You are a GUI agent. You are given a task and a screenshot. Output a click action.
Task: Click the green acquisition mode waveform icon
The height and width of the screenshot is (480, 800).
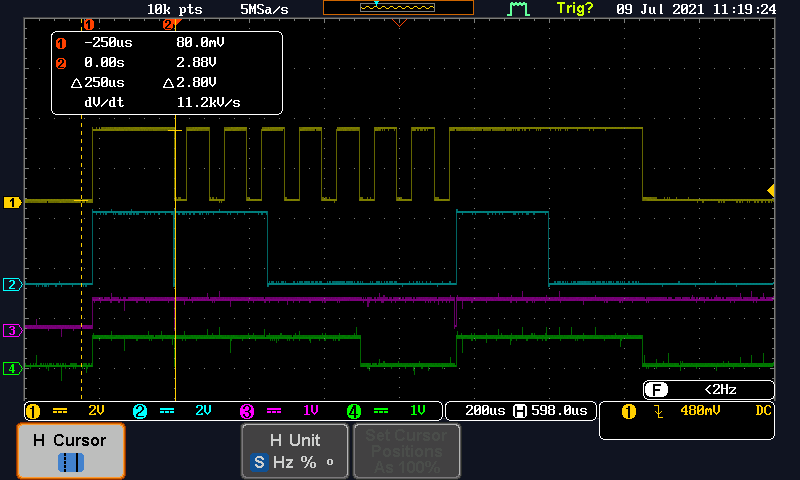click(x=518, y=9)
